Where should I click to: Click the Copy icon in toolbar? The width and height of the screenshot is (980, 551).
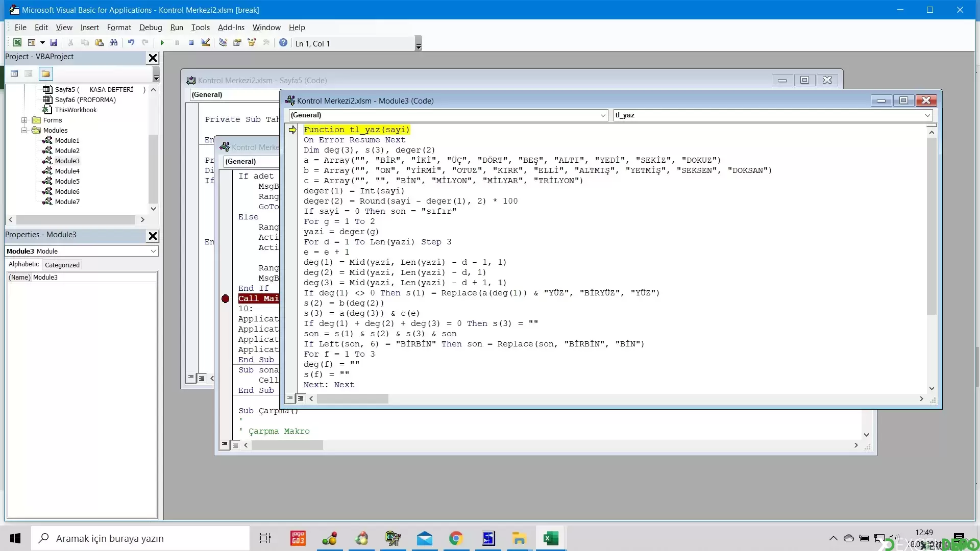[x=85, y=43]
